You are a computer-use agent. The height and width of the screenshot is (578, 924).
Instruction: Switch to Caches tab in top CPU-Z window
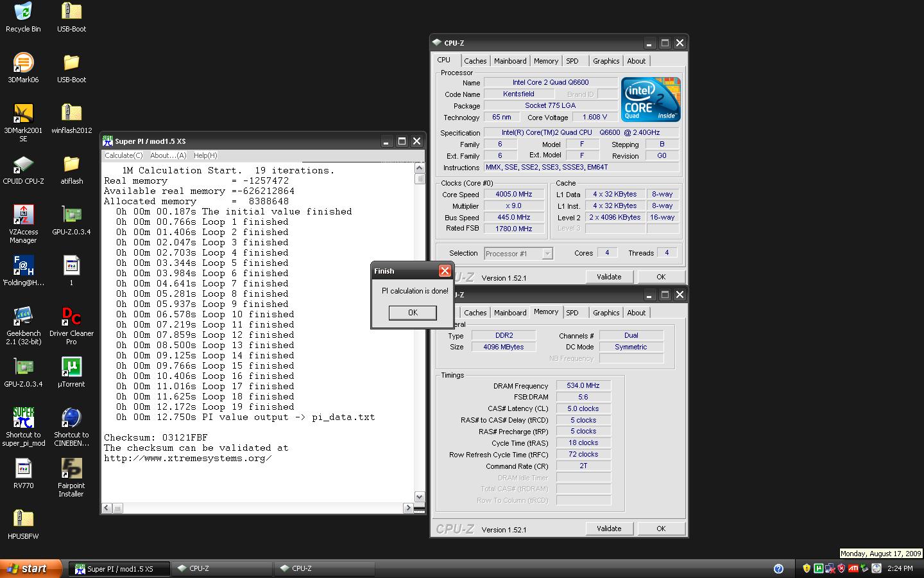coord(475,61)
